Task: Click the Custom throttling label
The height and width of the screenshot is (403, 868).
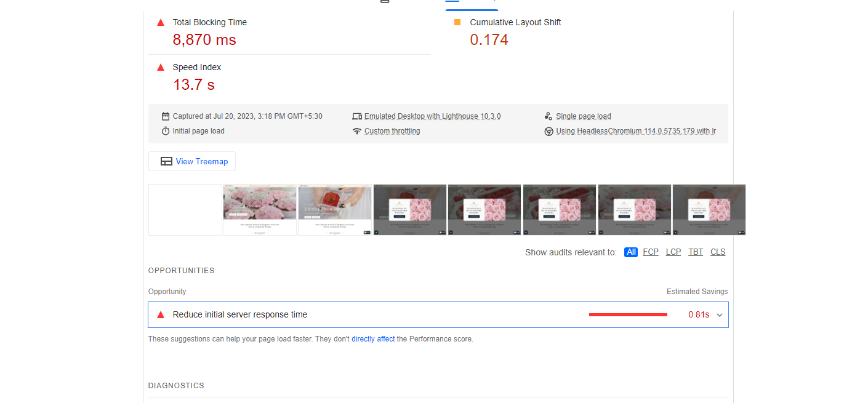Action: click(x=392, y=131)
